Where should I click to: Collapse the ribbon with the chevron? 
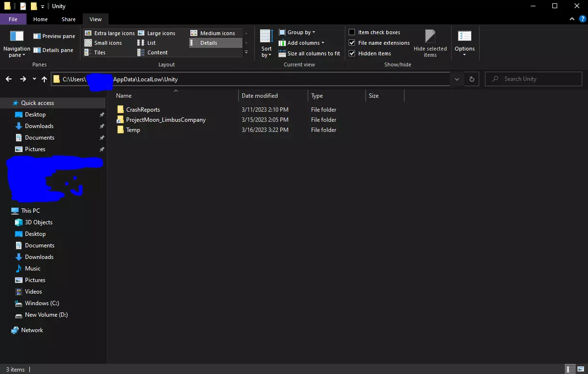click(572, 19)
